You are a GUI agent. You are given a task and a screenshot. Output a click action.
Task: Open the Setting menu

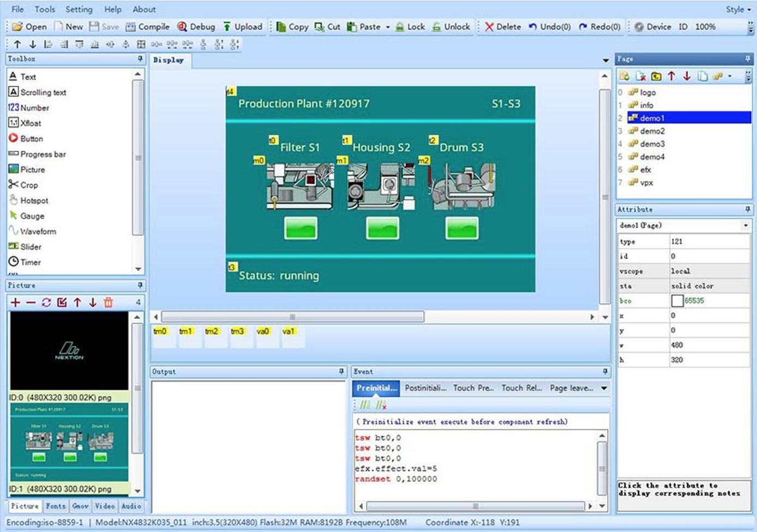pos(79,9)
